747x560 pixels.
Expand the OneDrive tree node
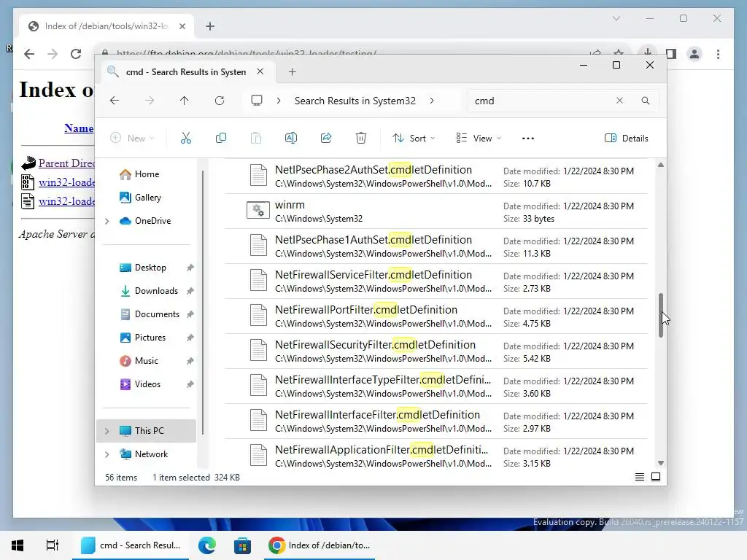[107, 221]
